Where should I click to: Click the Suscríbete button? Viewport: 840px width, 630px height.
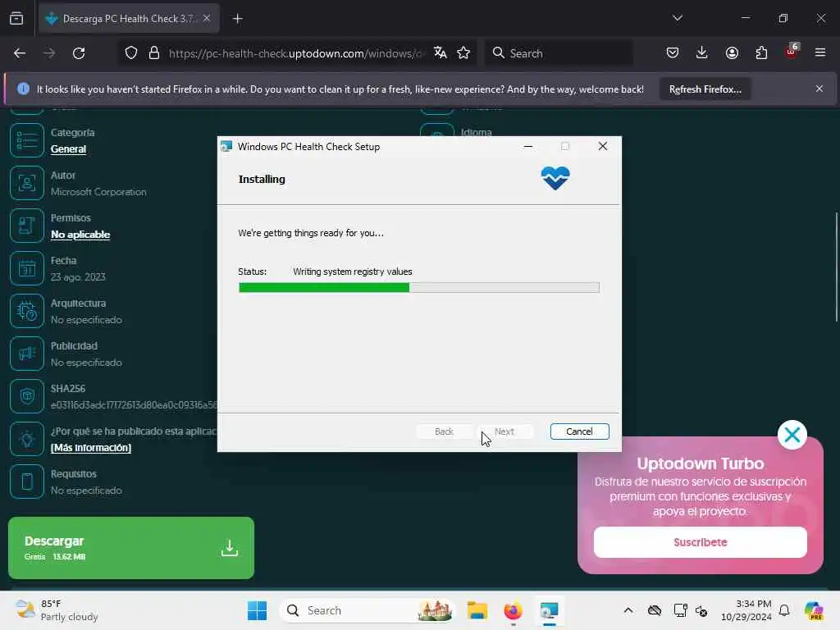[701, 542]
